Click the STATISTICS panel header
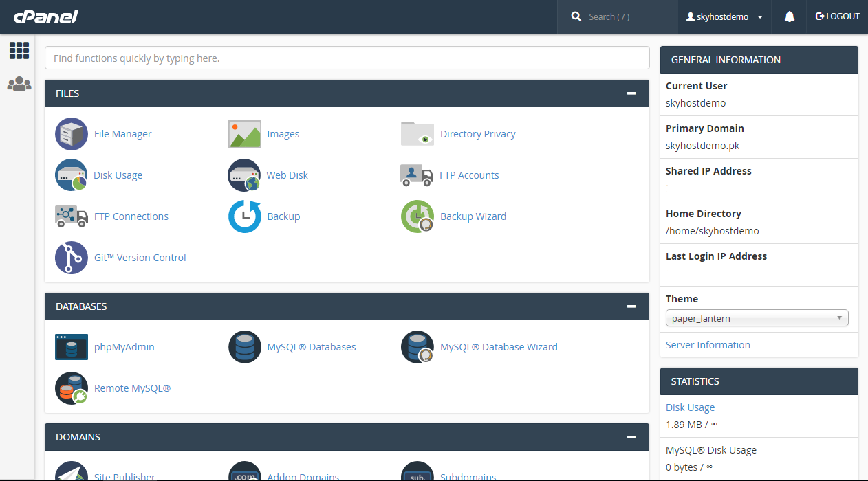Viewport: 868px width, 481px height. click(759, 381)
